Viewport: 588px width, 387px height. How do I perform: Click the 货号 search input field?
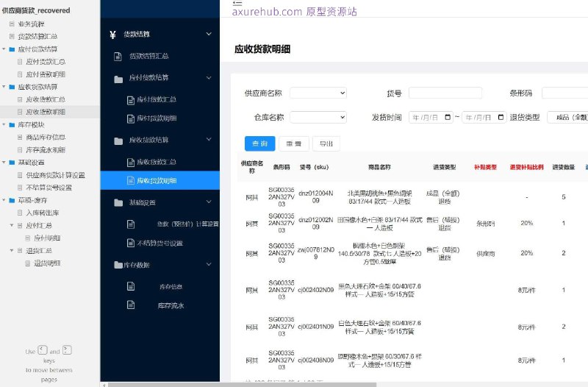click(x=445, y=93)
